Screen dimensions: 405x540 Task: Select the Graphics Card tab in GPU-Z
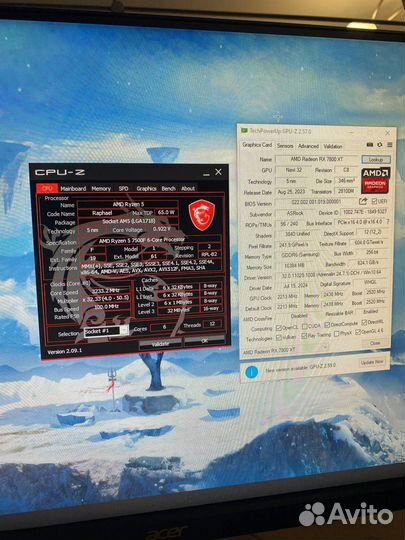[257, 145]
